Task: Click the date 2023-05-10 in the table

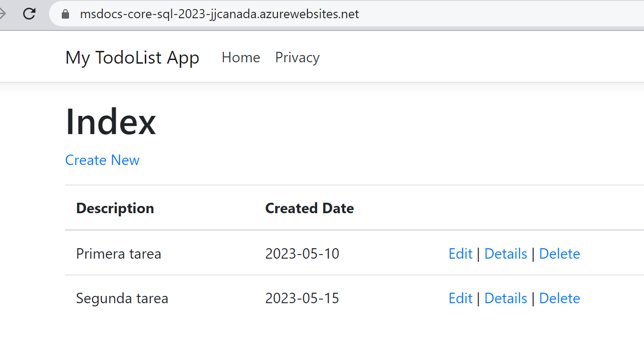Action: pos(302,254)
